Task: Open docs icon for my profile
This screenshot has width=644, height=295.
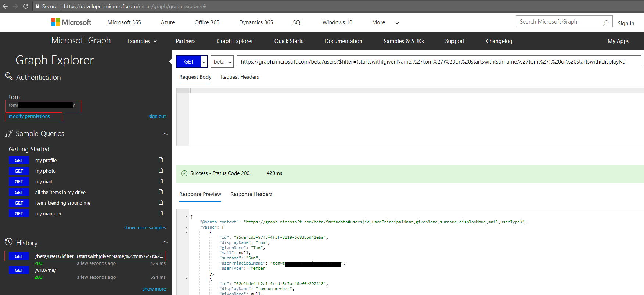Action: coord(161,160)
